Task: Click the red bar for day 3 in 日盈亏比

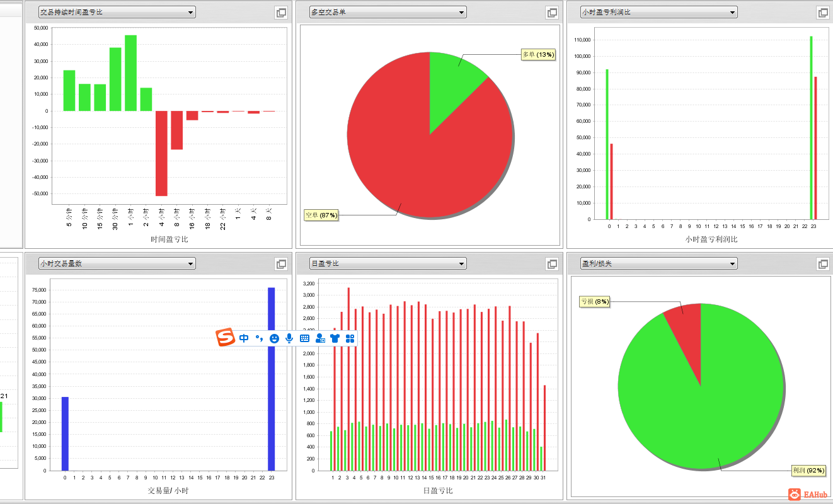Action: [348, 379]
